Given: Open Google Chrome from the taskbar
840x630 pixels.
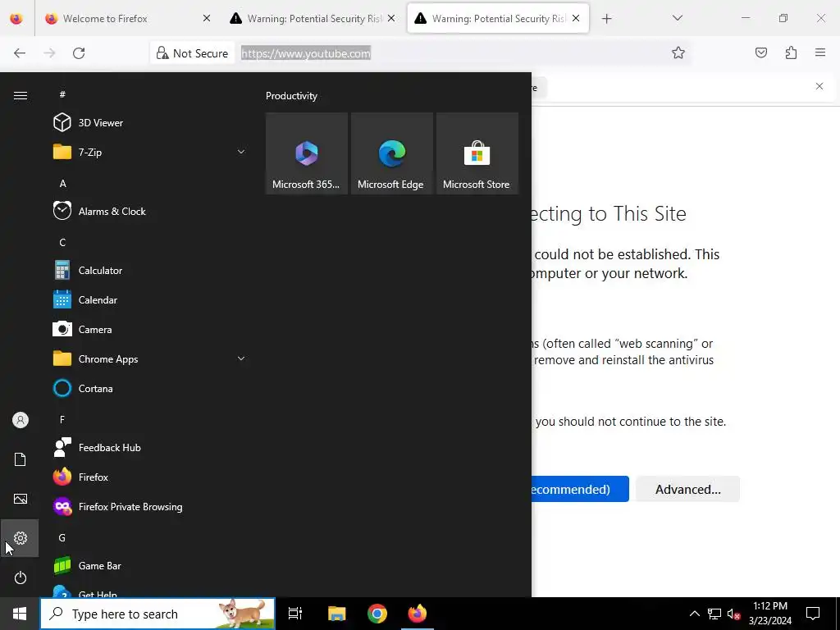Looking at the screenshot, I should pos(377,614).
